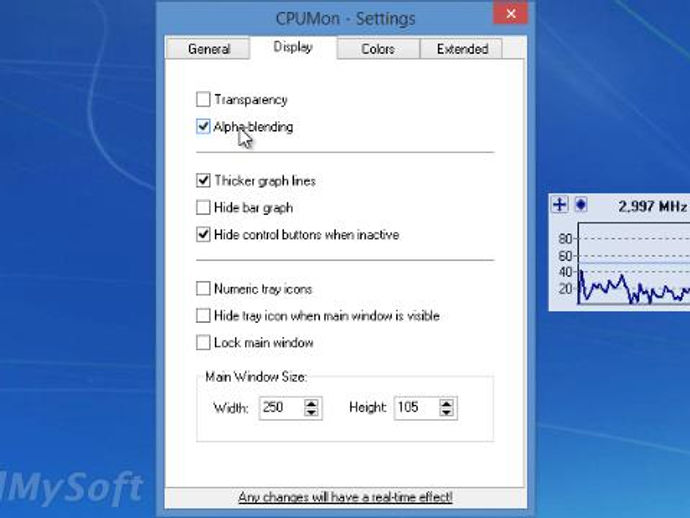Screen dimensions: 690x518
Task: Click the 'Any changes will have a real-time effect!' text
Action: point(345,497)
